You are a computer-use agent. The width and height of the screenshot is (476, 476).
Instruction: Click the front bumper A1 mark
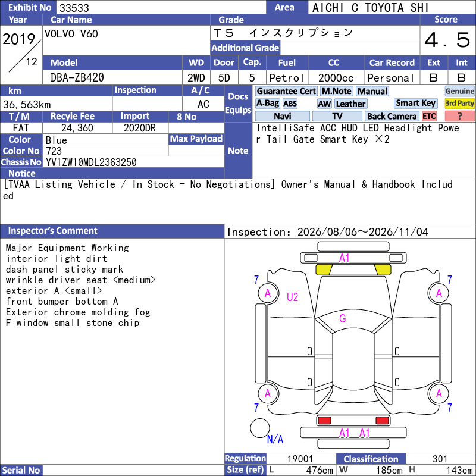pyautogui.click(x=344, y=258)
